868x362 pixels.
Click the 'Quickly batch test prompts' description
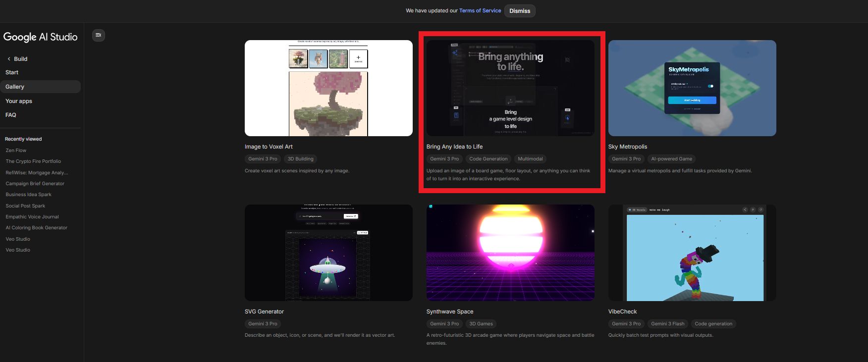pos(661,335)
